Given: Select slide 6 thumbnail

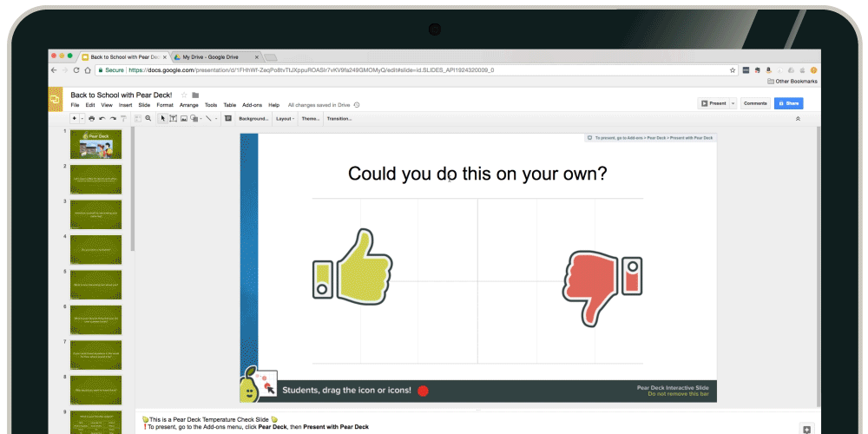Looking at the screenshot, I should [95, 320].
